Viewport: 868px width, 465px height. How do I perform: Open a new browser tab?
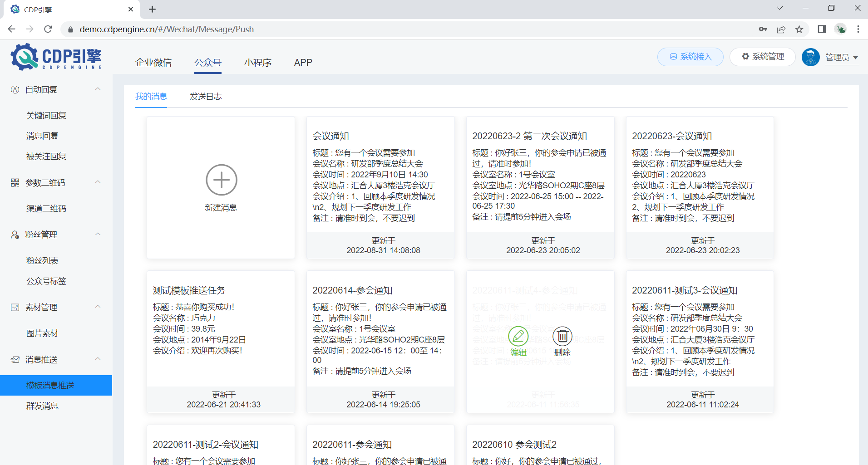click(x=152, y=9)
